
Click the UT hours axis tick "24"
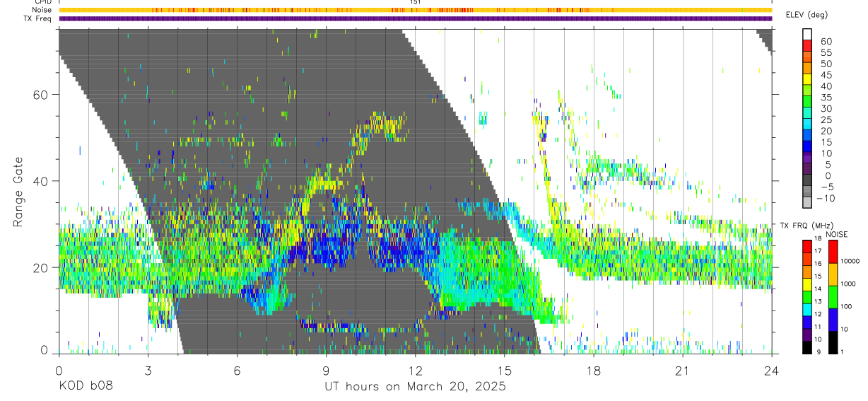[772, 371]
